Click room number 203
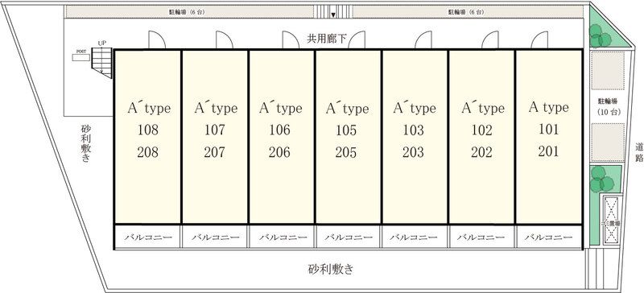The width and height of the screenshot is (644, 293). 413,151
